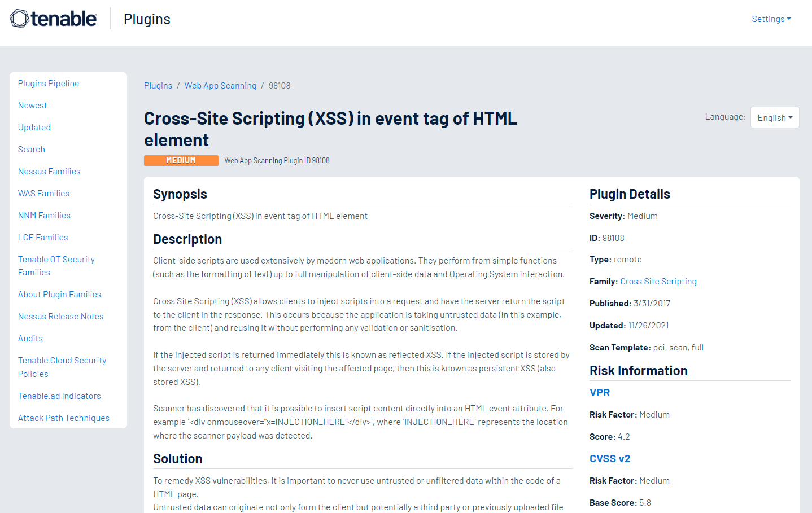Click the CVSS v2 heading link

coord(610,459)
